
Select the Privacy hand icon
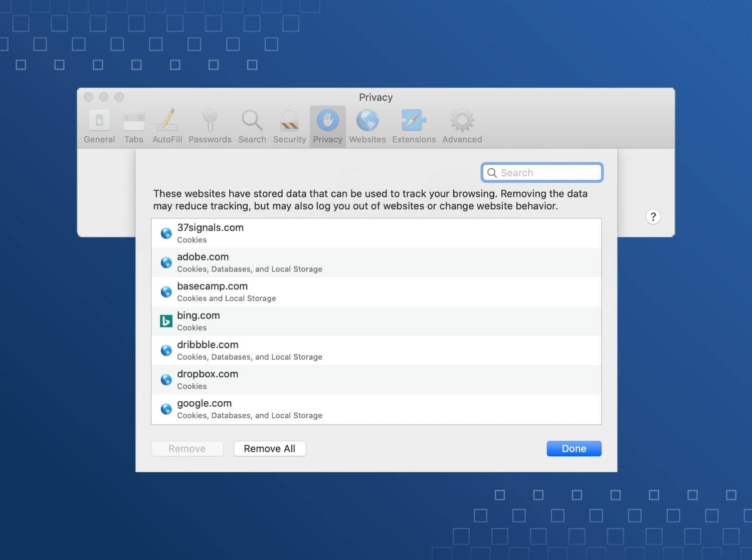[x=328, y=120]
